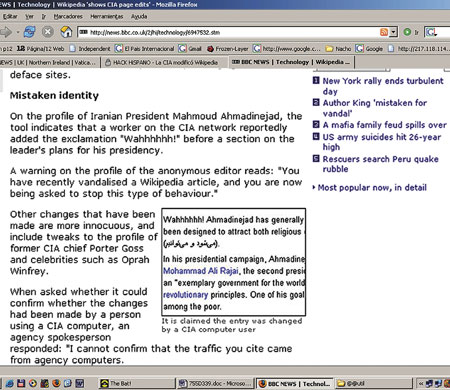450x390 pixels.
Task: Go to the home page icon
Action: point(66,32)
